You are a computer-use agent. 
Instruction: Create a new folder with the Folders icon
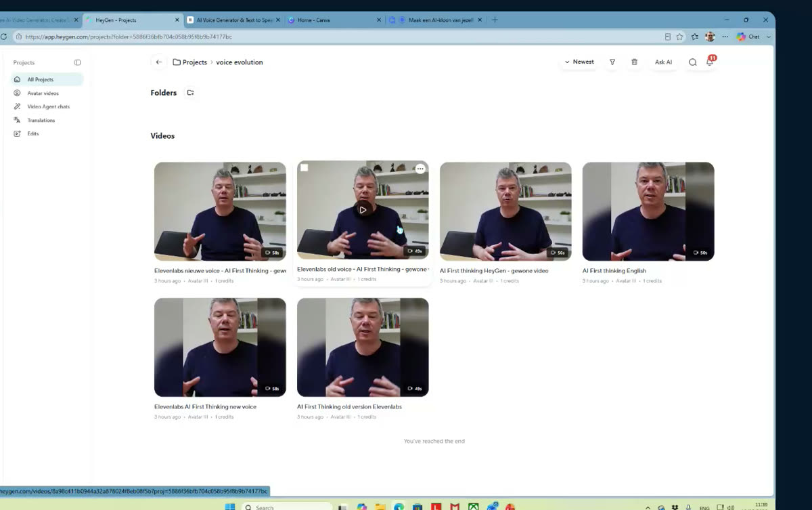click(x=191, y=93)
